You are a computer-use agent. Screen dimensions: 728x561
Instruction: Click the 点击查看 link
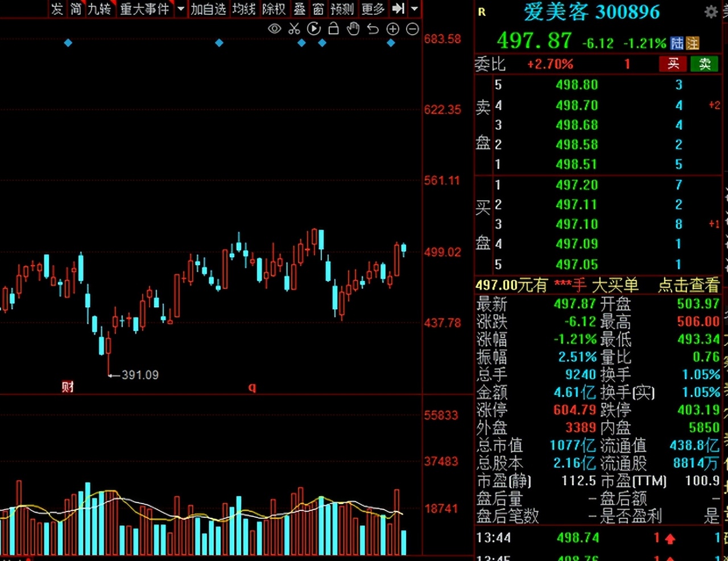[x=688, y=285]
